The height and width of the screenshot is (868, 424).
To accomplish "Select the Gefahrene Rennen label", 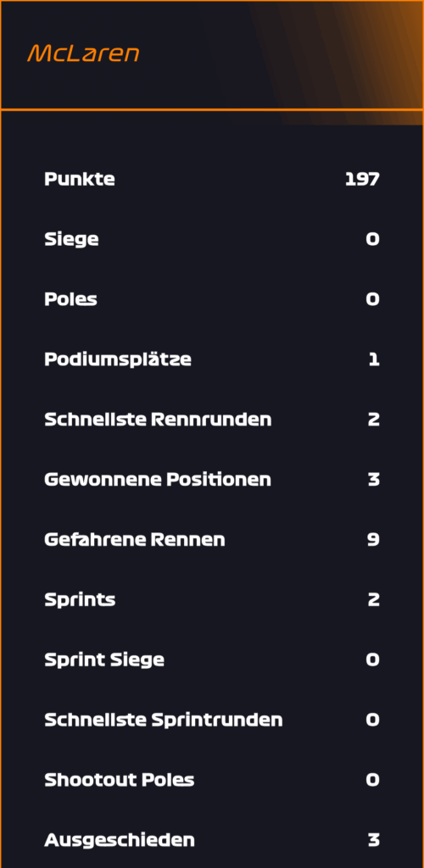I will point(135,540).
